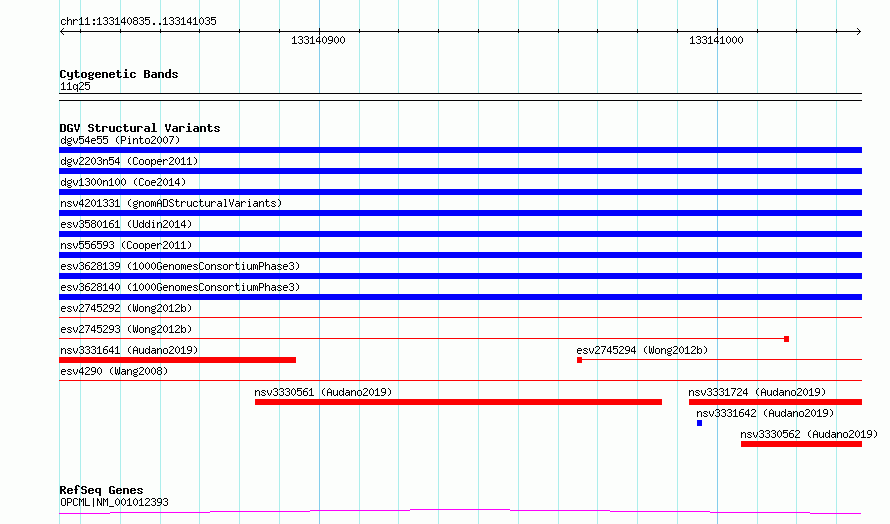The height and width of the screenshot is (524, 890).
Task: Click red end marker of esv2745293
Action: click(786, 339)
